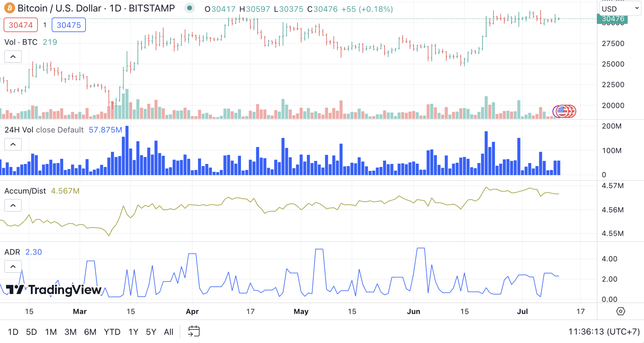Click the 30476 current price label
Image resolution: width=644 pixels, height=343 pixels.
click(612, 19)
